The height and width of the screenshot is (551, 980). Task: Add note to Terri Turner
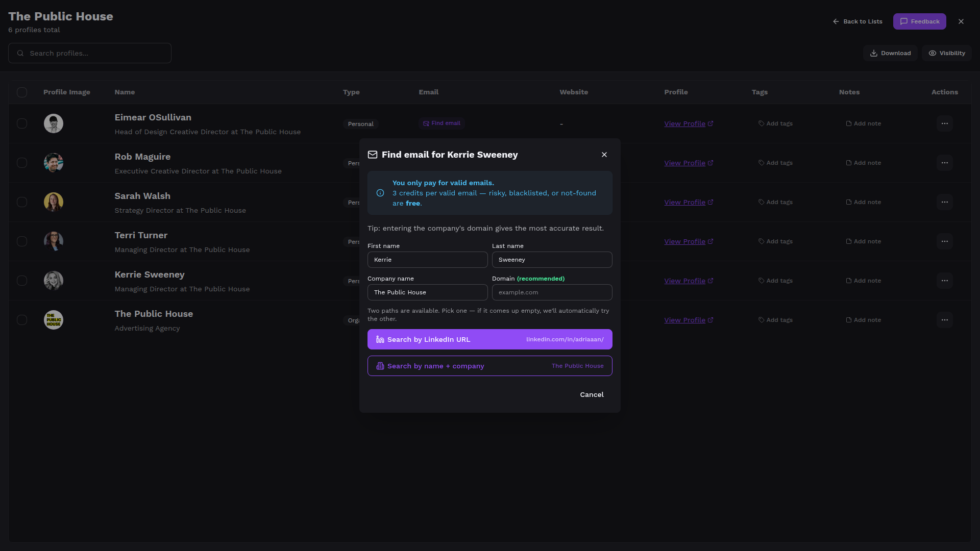click(x=863, y=241)
